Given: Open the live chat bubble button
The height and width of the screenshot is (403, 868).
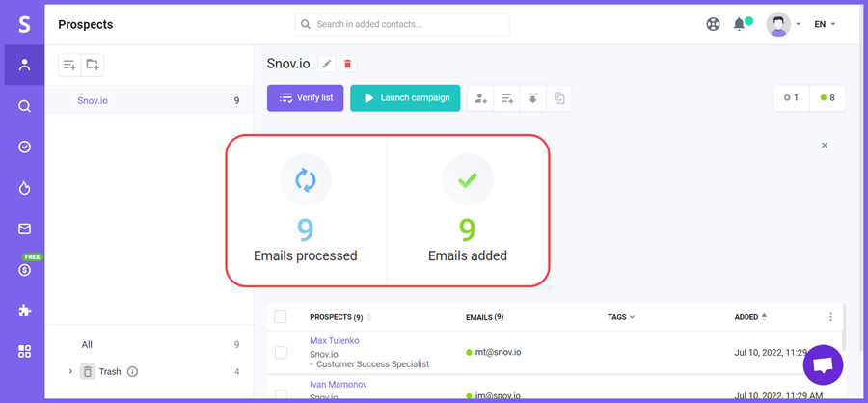Looking at the screenshot, I should click(824, 364).
